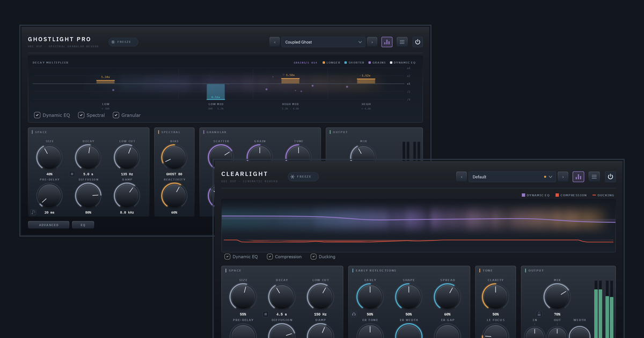Open Ghostlight Pro's hamburger menu icon
The width and height of the screenshot is (644, 338).
(402, 42)
